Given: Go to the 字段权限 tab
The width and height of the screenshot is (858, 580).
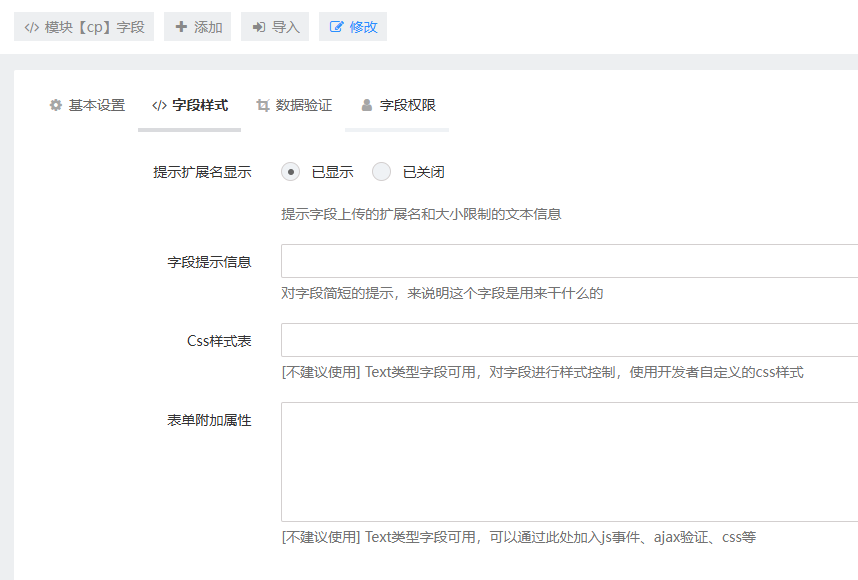Looking at the screenshot, I should click(x=407, y=105).
